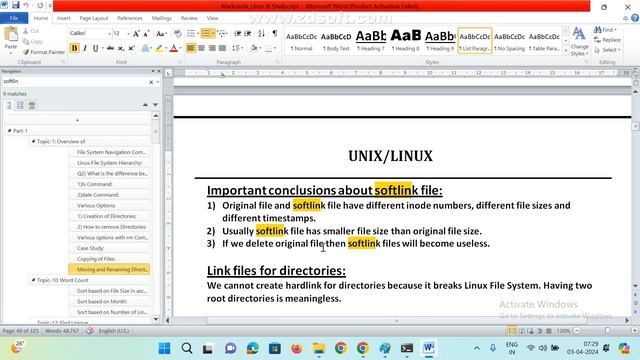Click the Shrink Font icon

(x=146, y=33)
